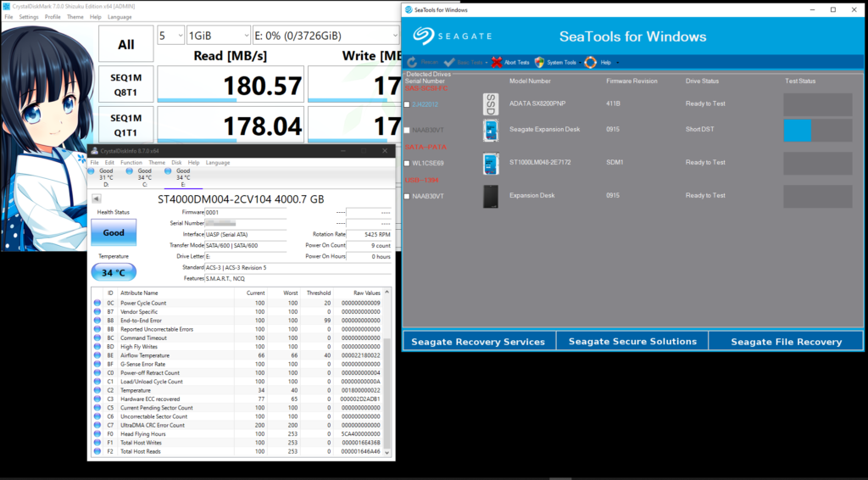Click drive icon for ST1000LM048-2E7172
Image resolution: width=868 pixels, height=480 pixels.
click(x=491, y=164)
